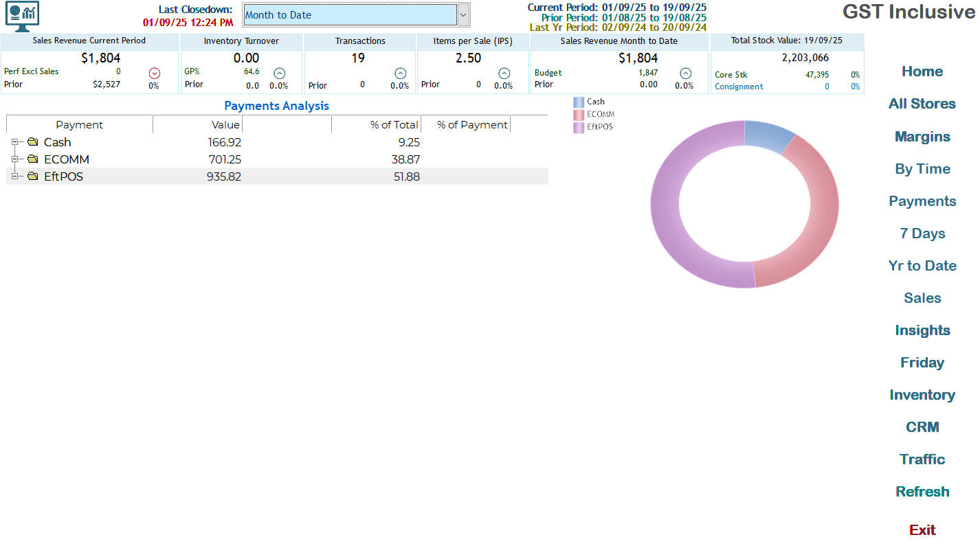The image size is (980, 557).
Task: Click the EftPOS purple legend swatch
Action: (579, 127)
